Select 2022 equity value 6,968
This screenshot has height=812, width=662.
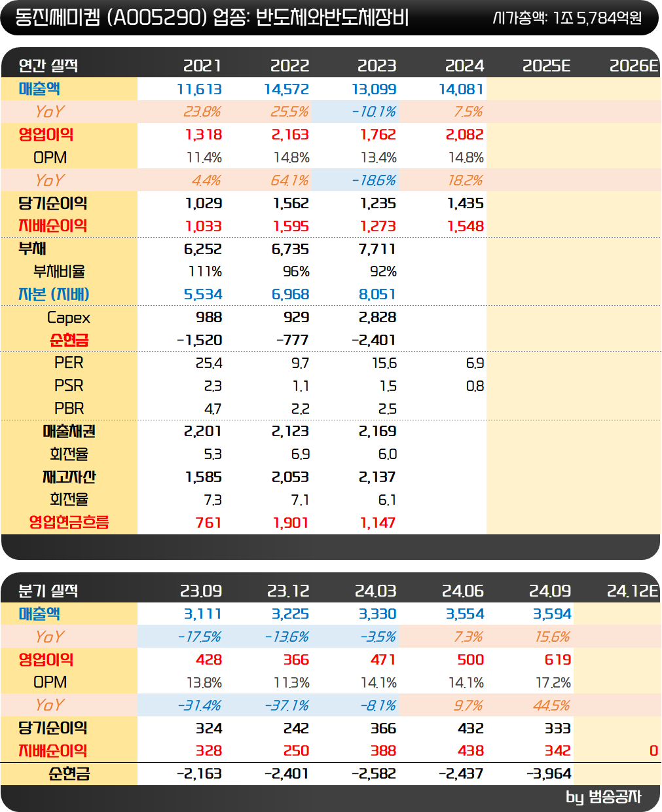coord(291,295)
